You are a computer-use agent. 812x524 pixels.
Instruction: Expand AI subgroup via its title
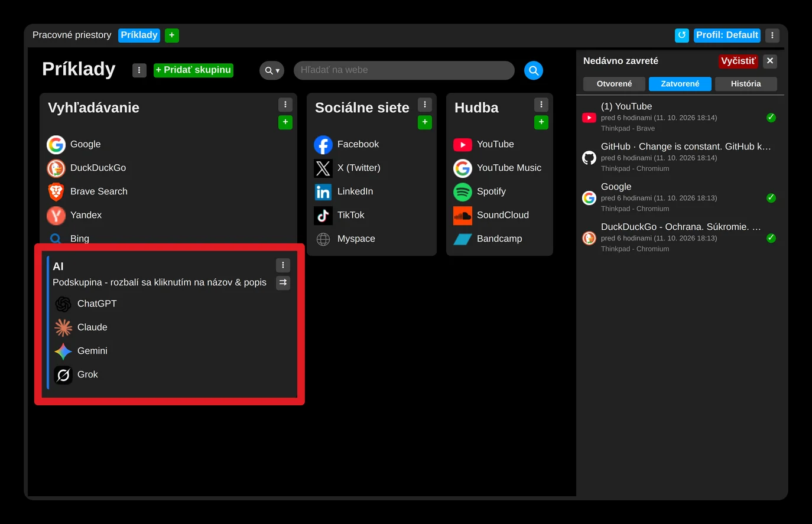tap(58, 266)
